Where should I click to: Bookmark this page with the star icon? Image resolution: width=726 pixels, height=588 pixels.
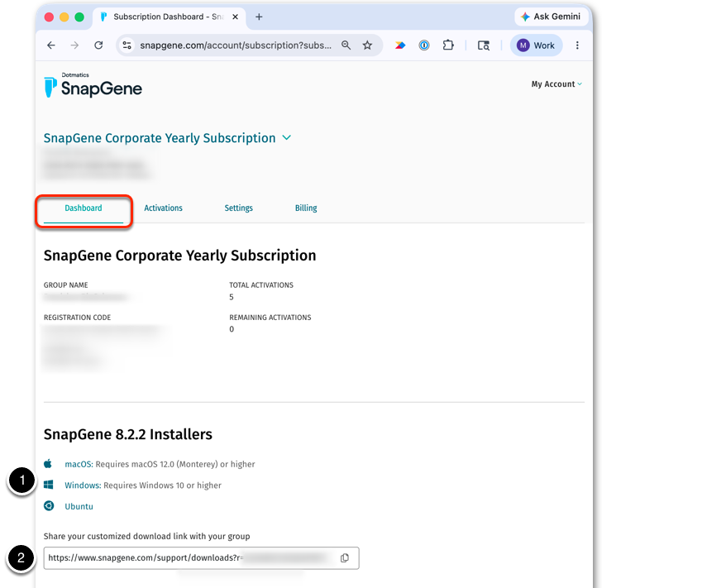pos(368,45)
